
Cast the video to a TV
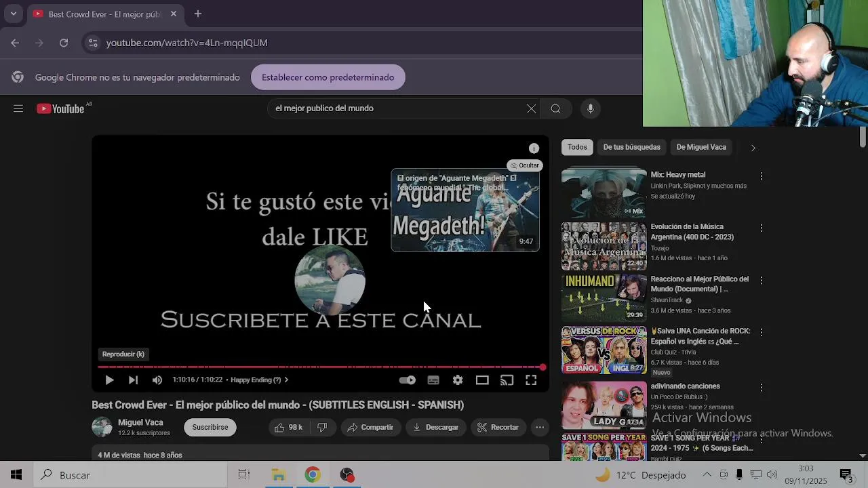click(507, 380)
